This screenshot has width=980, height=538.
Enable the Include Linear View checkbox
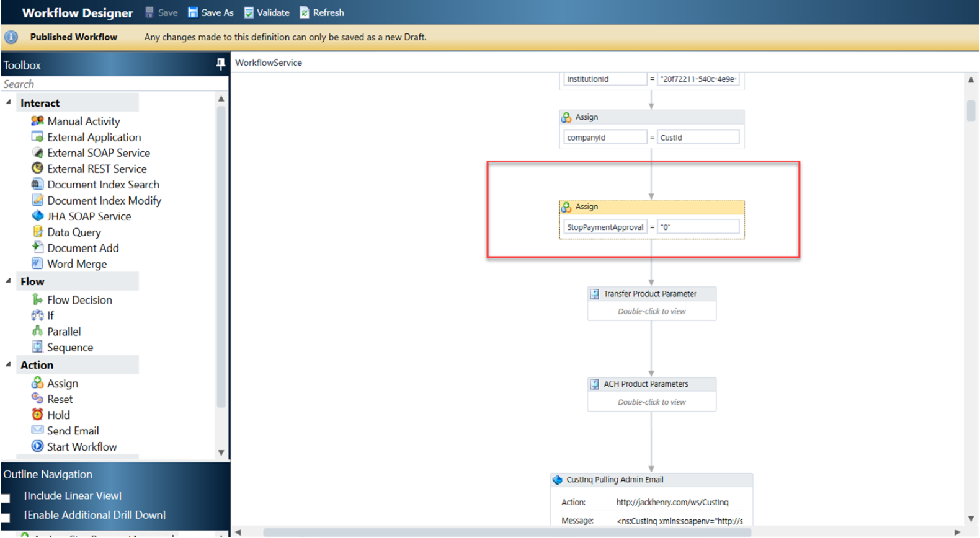[6, 498]
